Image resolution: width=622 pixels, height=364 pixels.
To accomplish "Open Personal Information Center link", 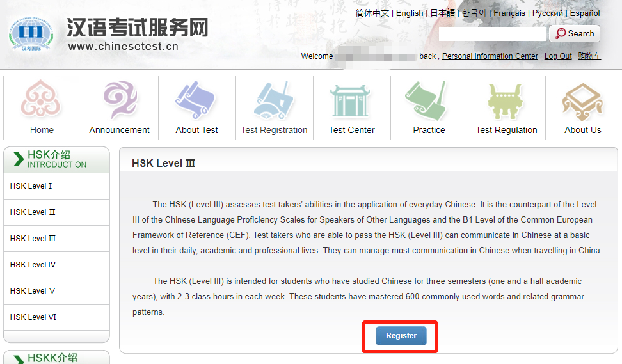I will (490, 56).
